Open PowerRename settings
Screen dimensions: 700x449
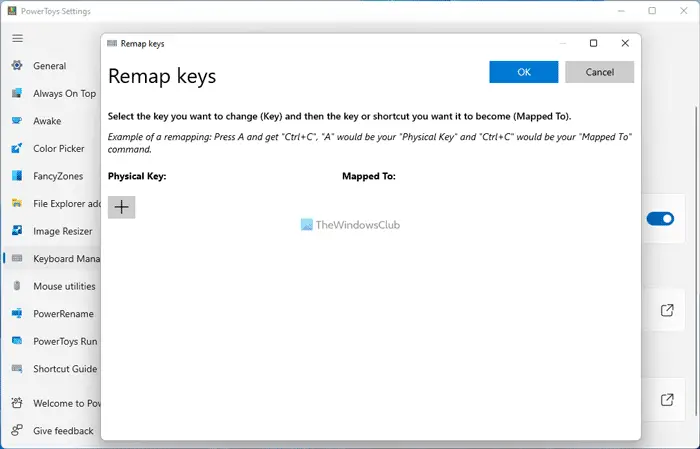click(63, 314)
